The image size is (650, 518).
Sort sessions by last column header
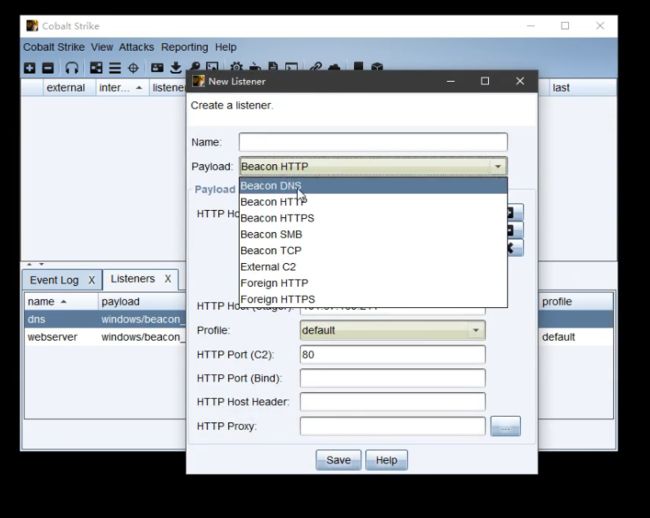click(x=583, y=88)
